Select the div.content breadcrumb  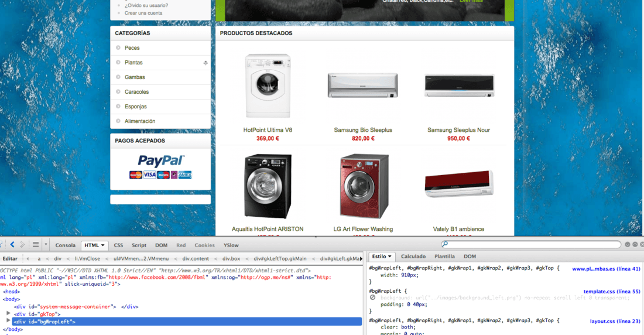(x=196, y=258)
